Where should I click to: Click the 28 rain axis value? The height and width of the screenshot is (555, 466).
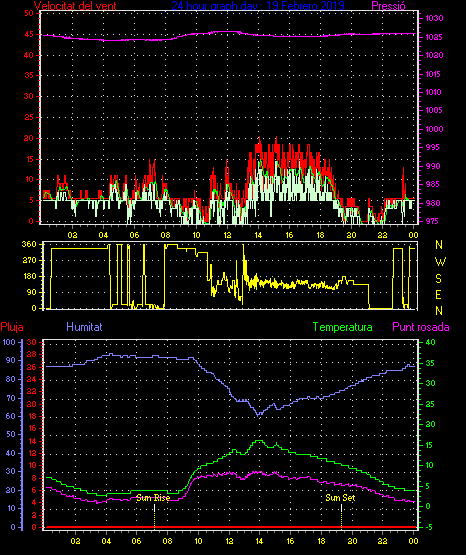(32, 354)
